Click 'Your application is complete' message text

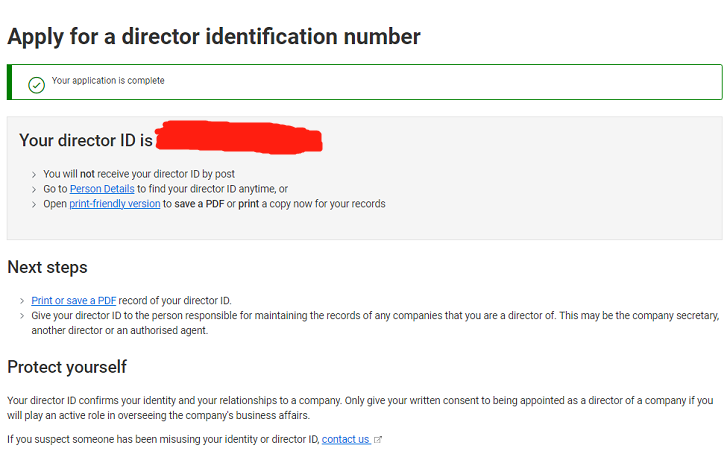108,80
